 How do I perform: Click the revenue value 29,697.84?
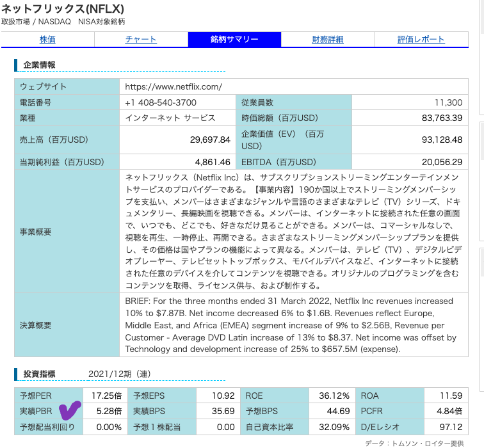click(210, 140)
